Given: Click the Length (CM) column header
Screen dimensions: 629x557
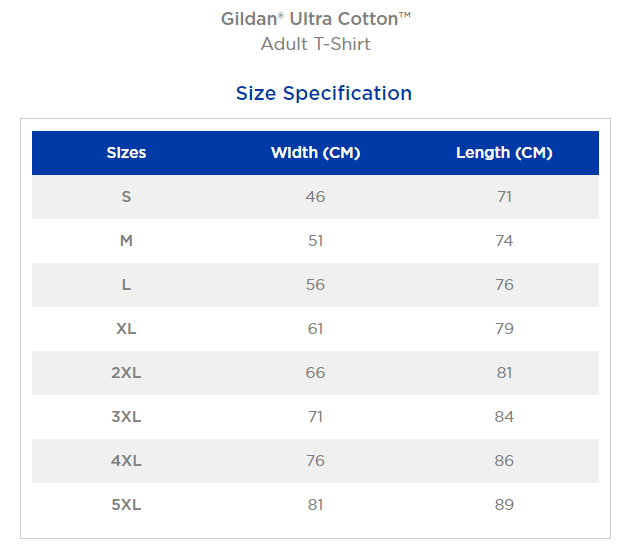Looking at the screenshot, I should (504, 153).
